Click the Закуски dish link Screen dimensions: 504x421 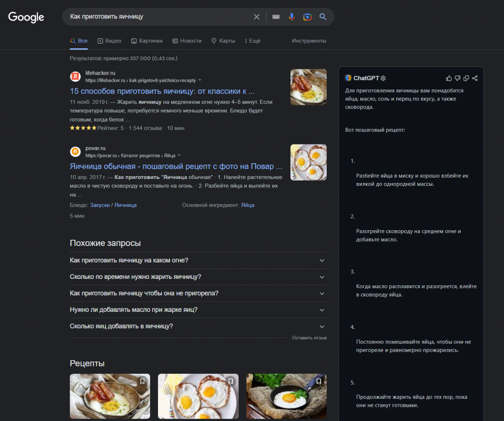click(x=99, y=205)
